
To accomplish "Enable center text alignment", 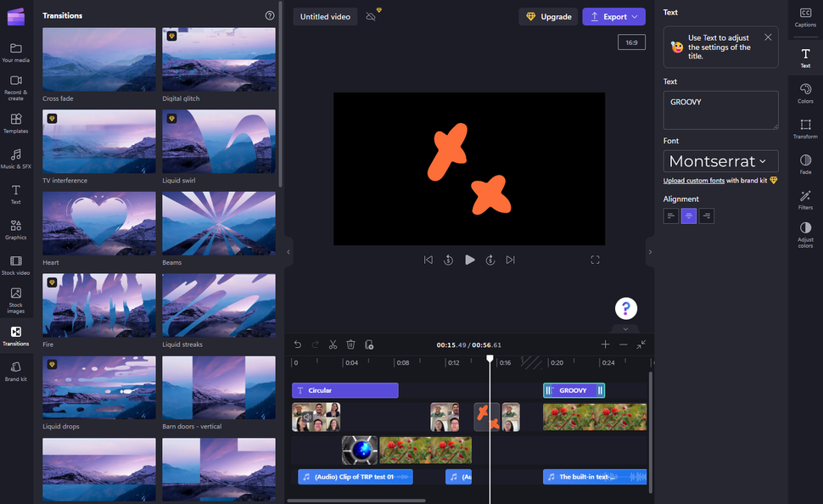I will click(x=688, y=216).
